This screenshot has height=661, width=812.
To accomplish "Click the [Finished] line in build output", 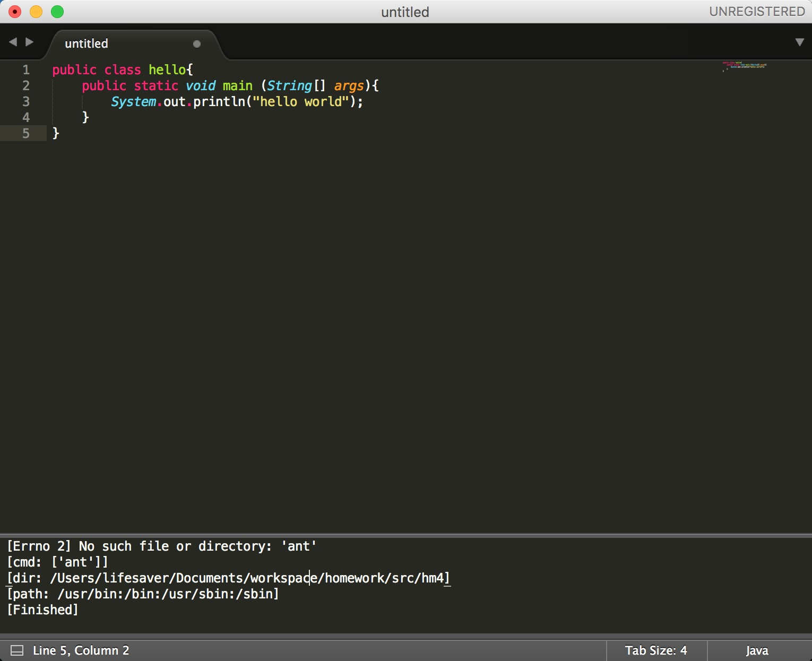I will point(42,610).
